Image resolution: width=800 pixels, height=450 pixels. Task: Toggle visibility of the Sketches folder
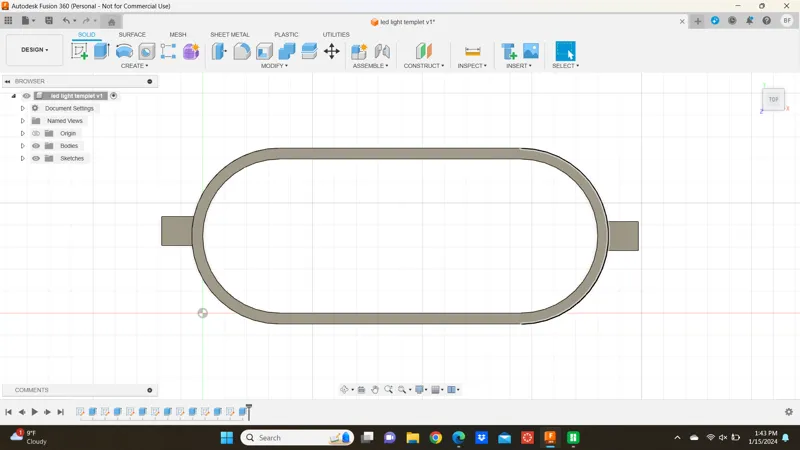point(36,159)
